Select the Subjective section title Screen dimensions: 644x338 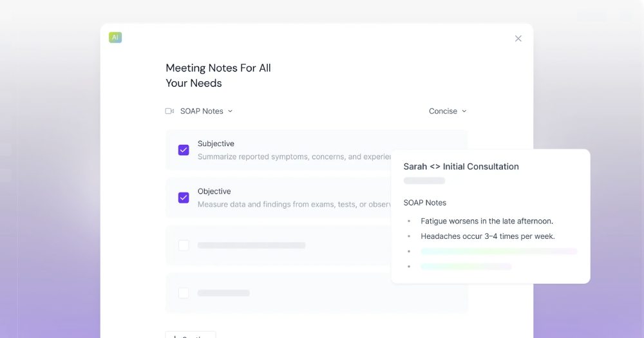pyautogui.click(x=216, y=144)
